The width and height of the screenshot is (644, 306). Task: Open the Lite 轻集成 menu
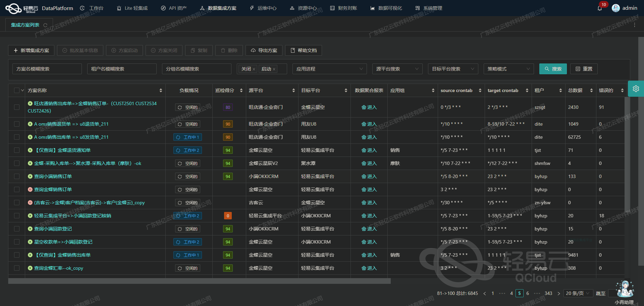pyautogui.click(x=132, y=8)
